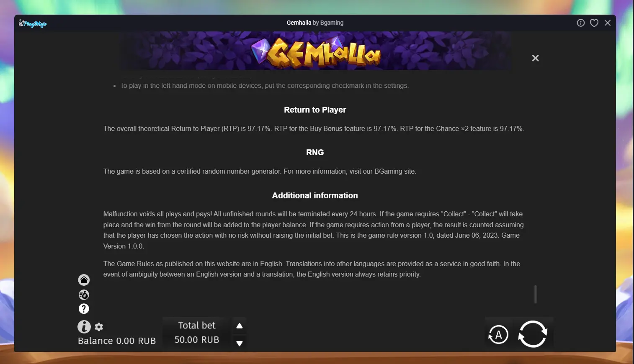Screen dimensions: 634x364
Task: Open the money bag deposit icon
Action: point(84,295)
